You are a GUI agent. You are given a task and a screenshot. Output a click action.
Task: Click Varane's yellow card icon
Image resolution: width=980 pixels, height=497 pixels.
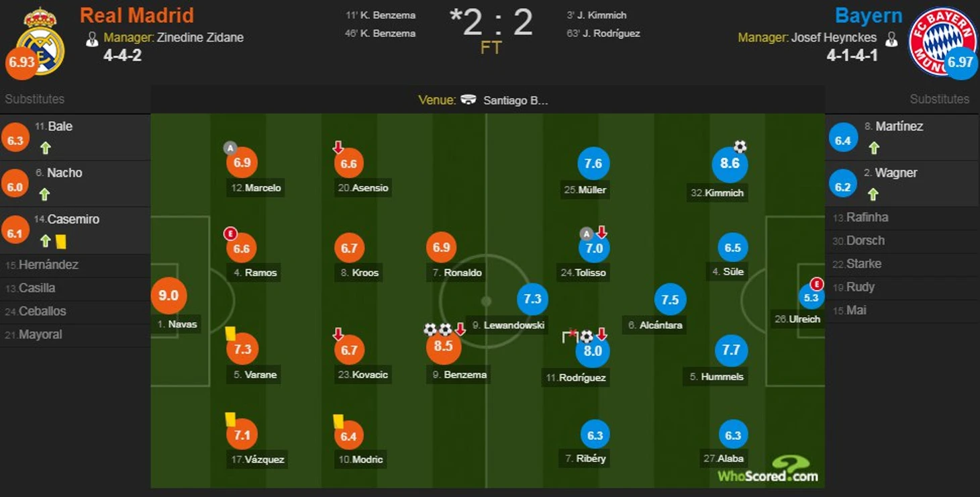(x=230, y=333)
